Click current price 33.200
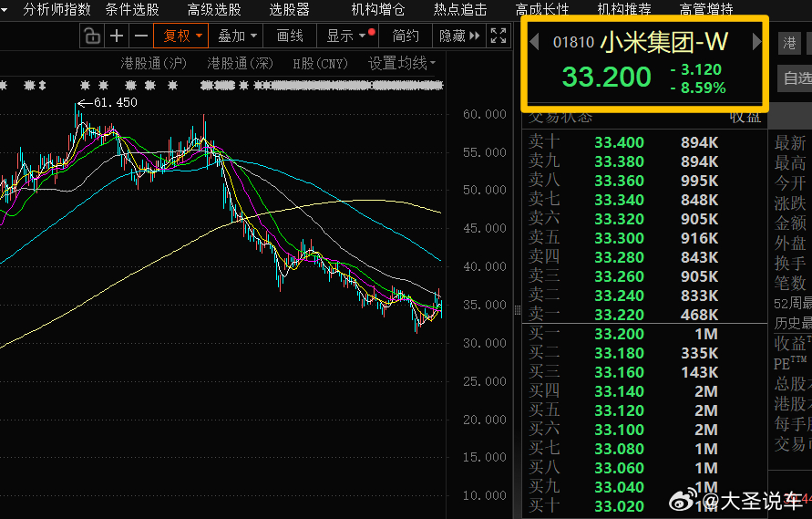Viewport: 812px width, 519px height. tap(606, 77)
